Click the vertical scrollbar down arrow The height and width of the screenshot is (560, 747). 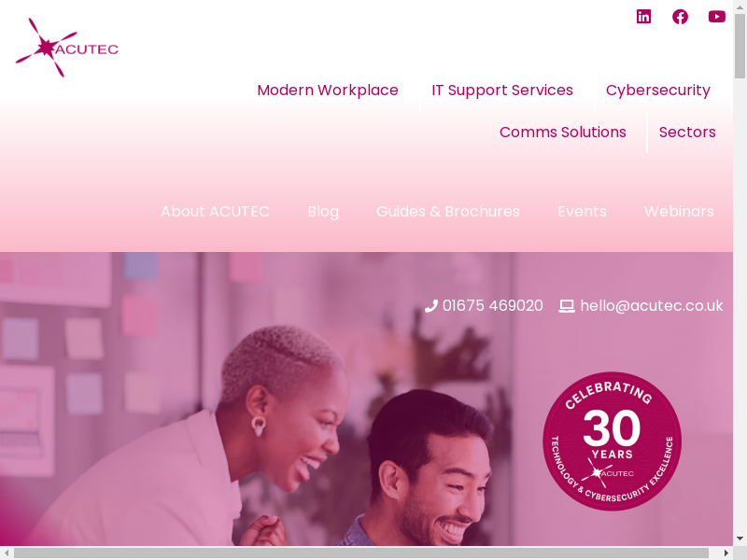[740, 539]
